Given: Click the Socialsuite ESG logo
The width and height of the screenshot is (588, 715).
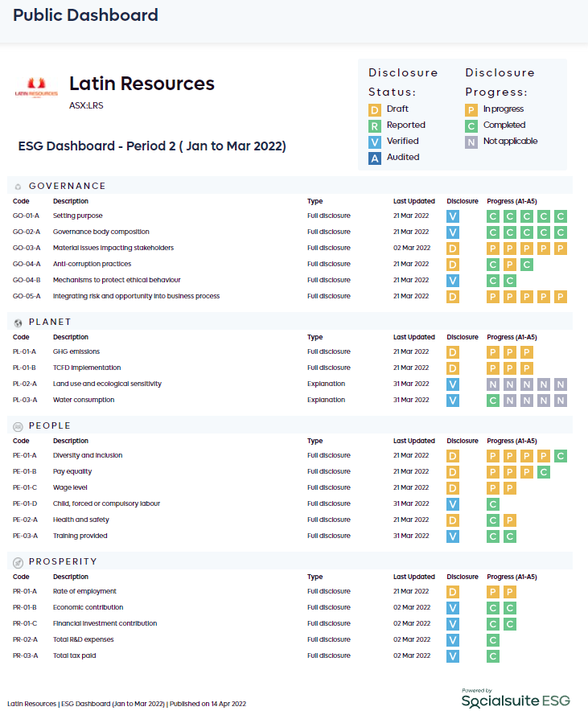Looking at the screenshot, I should (x=516, y=698).
